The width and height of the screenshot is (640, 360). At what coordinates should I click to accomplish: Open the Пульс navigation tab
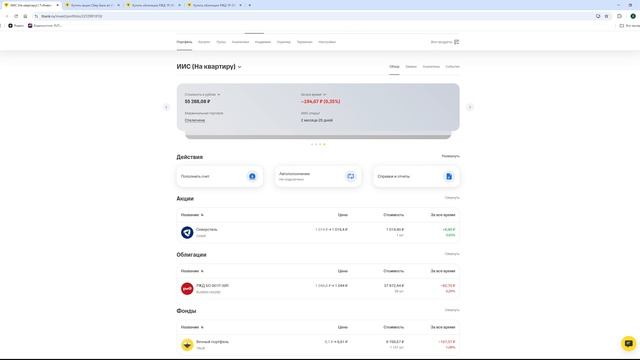221,42
